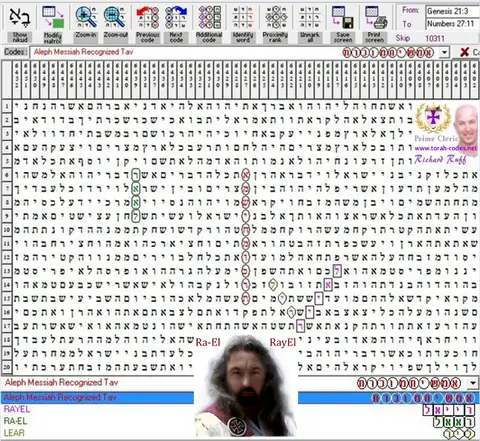Screen dimensions: 480x441
Task: Click the Zoom-out magnifier icon
Action: tap(114, 17)
